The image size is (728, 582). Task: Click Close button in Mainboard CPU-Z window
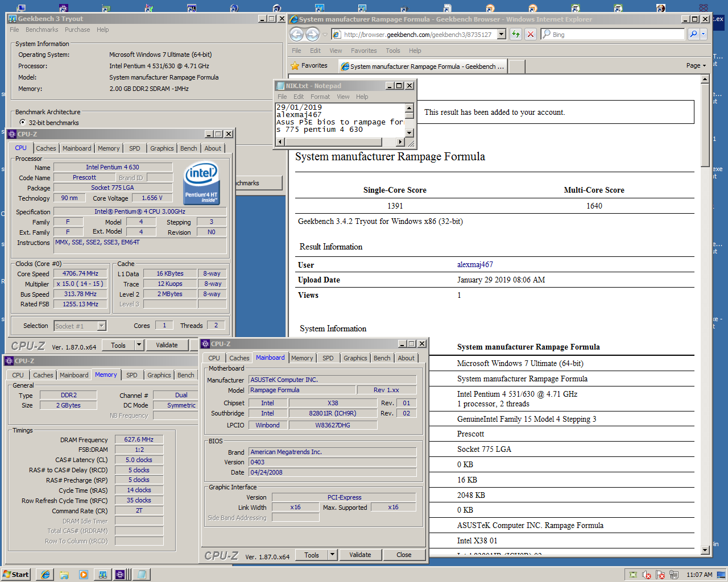[404, 555]
